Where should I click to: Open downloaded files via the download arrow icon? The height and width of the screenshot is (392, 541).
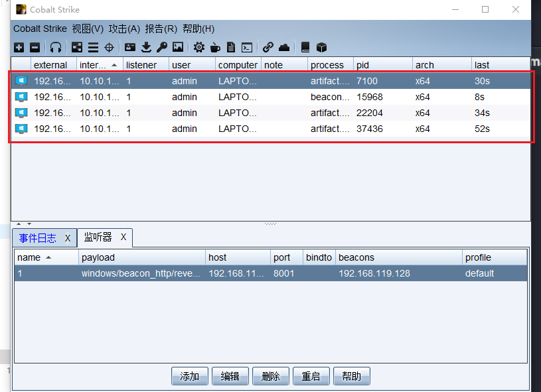coord(146,47)
